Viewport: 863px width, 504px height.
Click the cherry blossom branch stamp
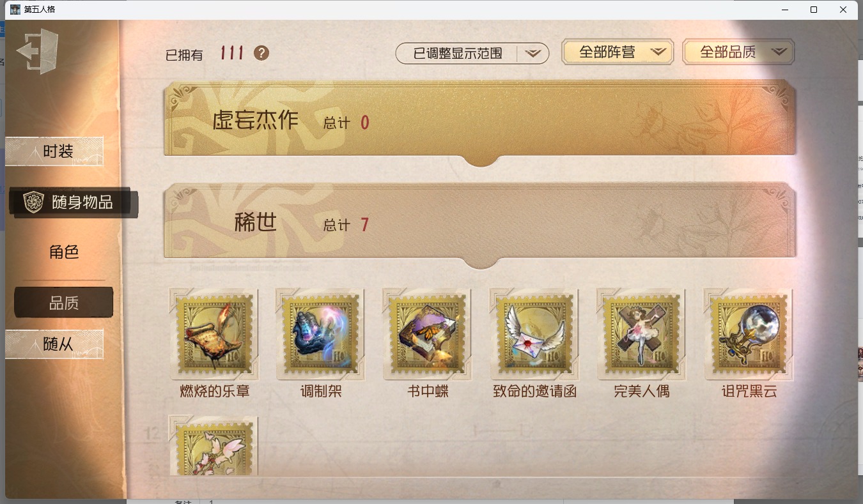[x=215, y=446]
